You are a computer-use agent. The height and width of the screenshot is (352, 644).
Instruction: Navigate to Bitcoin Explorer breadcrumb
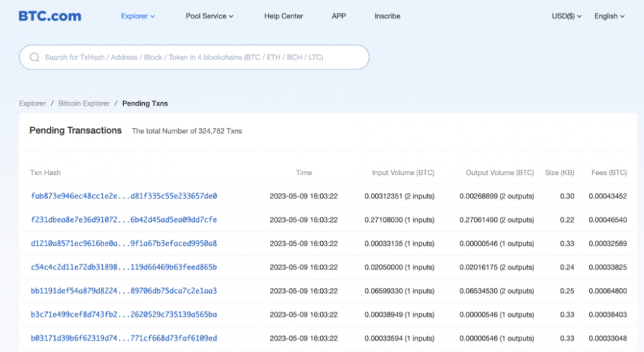coord(84,103)
